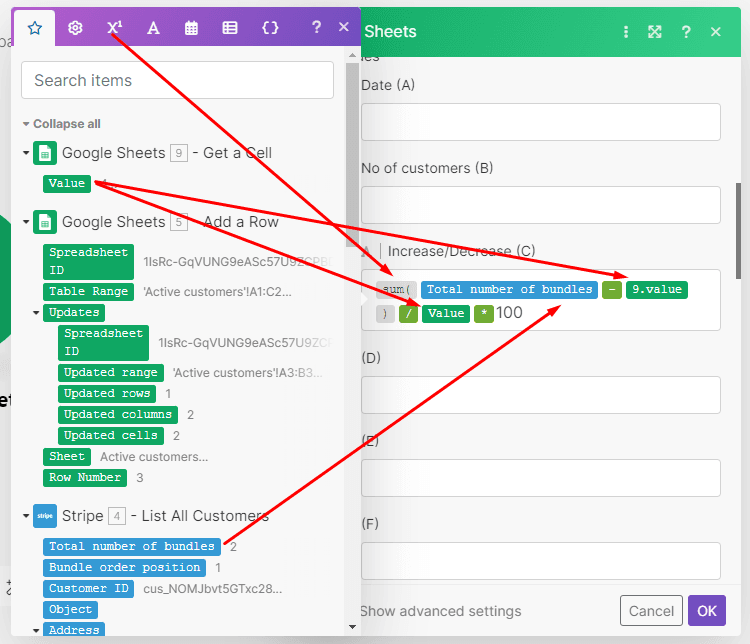Collapse Stripe 4 List All Customers group
The image size is (750, 644).
tap(26, 516)
